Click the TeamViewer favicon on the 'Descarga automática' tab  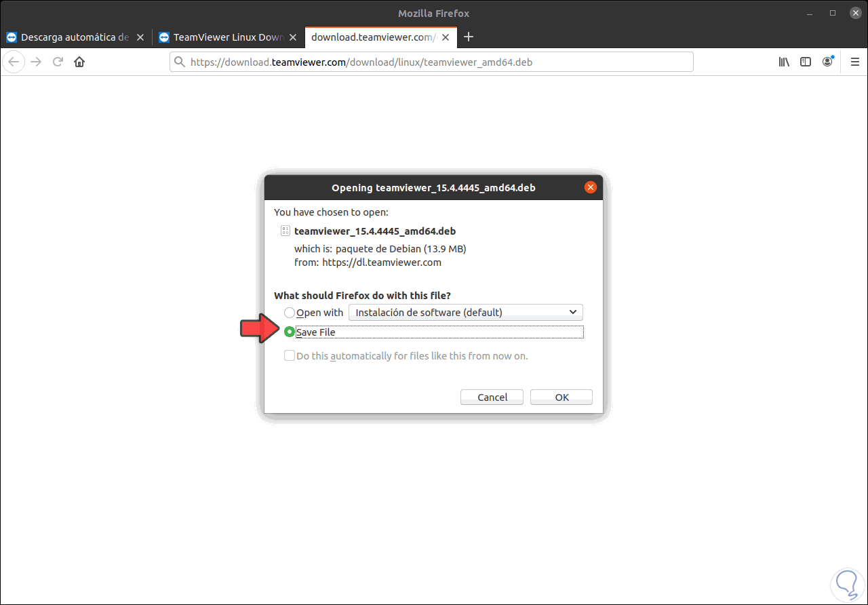[12, 37]
